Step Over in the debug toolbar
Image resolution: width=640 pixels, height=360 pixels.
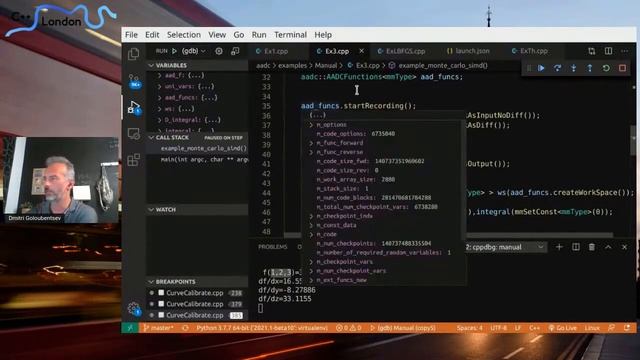(558, 68)
